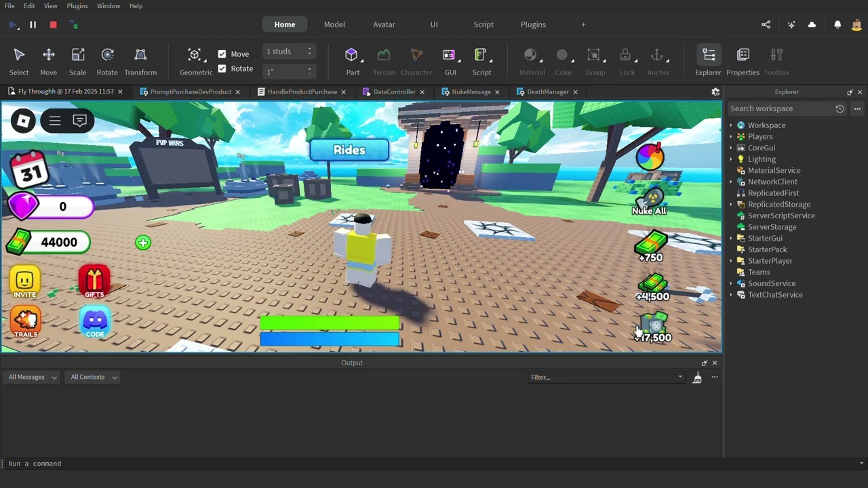Expand the StarterGui tree node
Viewport: 868px width, 488px height.
coord(731,239)
